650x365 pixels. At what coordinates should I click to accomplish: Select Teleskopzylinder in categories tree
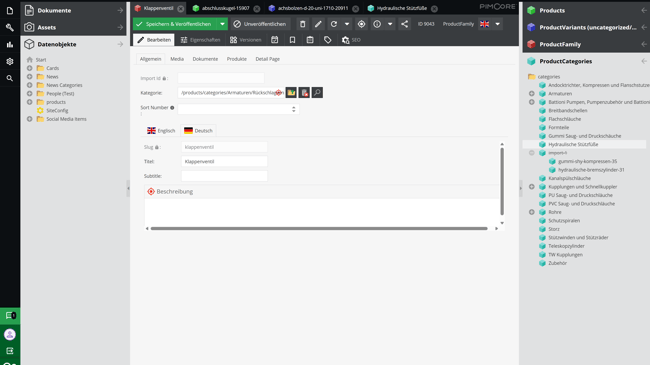point(566,246)
